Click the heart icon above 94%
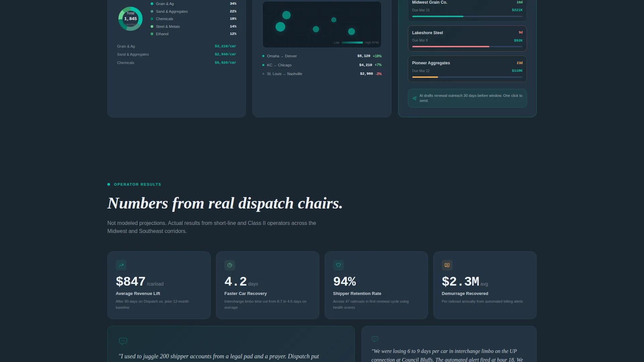This screenshot has width=644, height=362. (338, 265)
